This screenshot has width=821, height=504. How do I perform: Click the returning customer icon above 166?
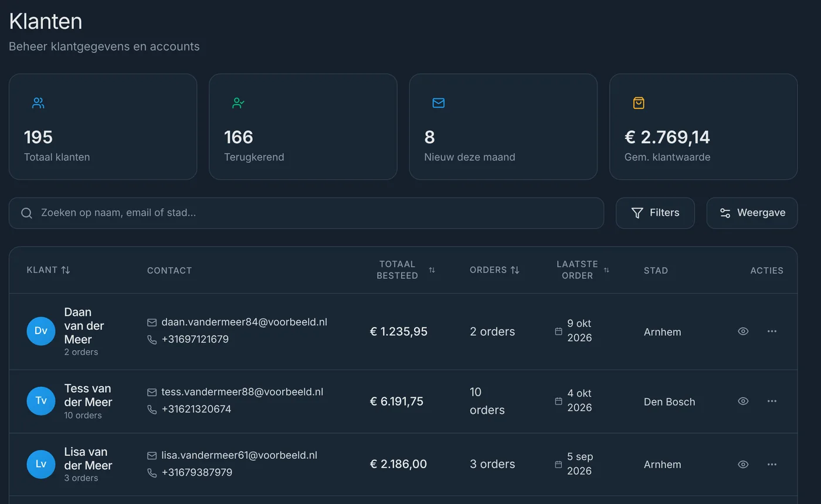(x=238, y=103)
